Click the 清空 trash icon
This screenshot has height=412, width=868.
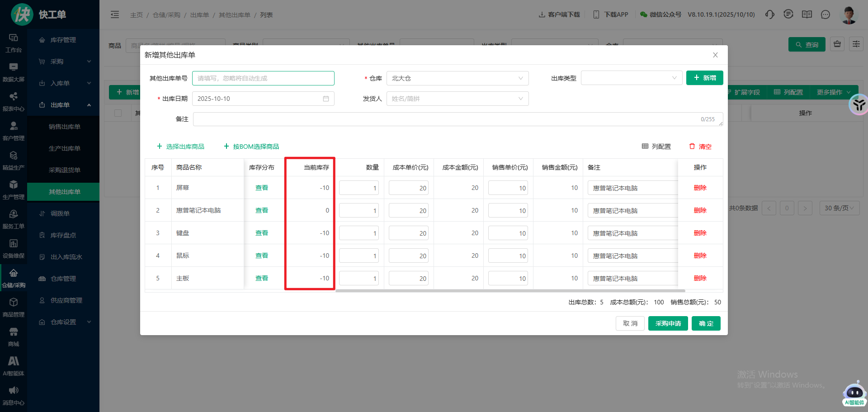point(692,146)
